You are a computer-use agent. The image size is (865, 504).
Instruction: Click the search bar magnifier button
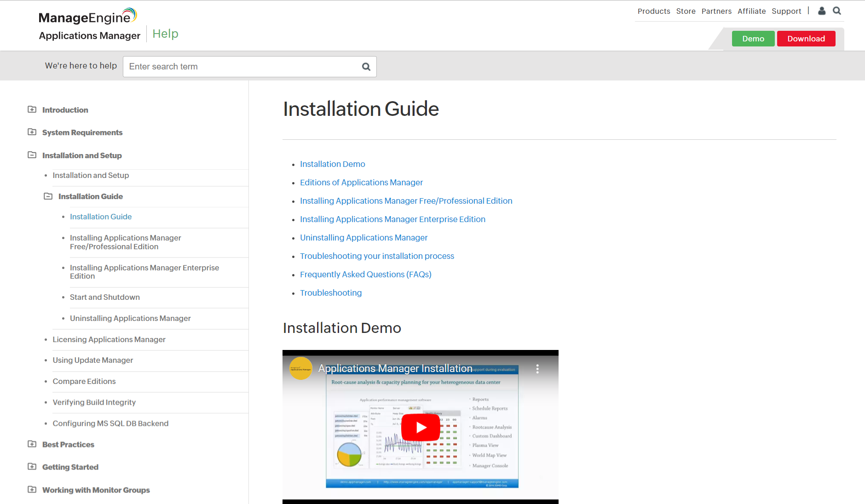(x=366, y=67)
